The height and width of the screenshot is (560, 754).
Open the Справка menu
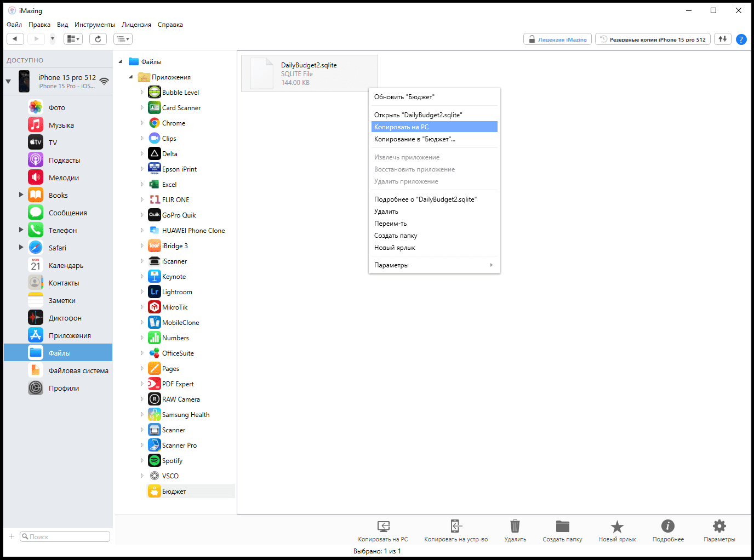pos(170,25)
